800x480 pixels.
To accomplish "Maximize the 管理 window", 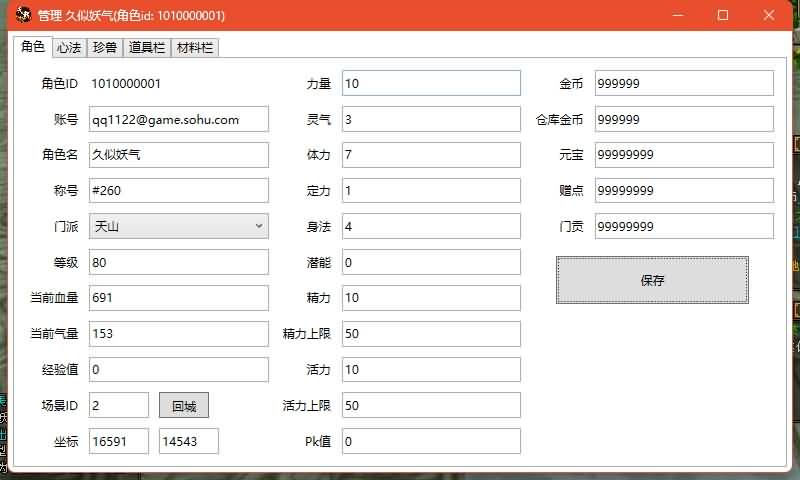I will (x=723, y=15).
